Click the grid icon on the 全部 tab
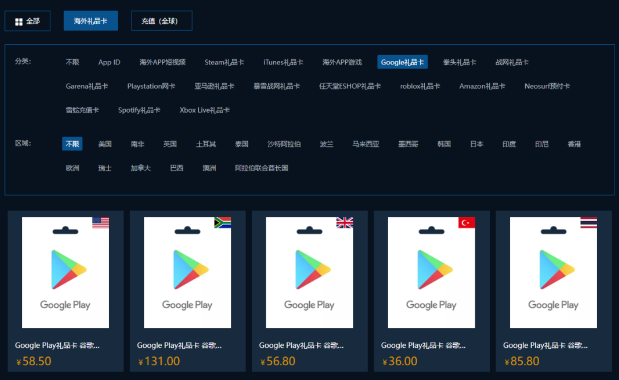The image size is (619, 380). click(19, 22)
